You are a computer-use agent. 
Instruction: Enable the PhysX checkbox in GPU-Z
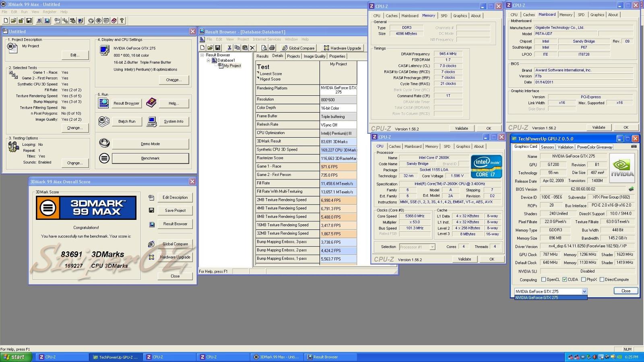coord(583,279)
